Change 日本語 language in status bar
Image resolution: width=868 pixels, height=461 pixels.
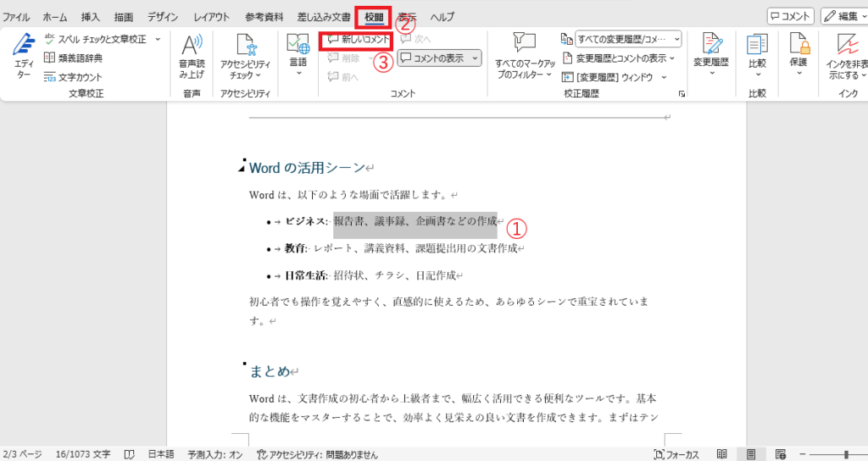pyautogui.click(x=161, y=454)
